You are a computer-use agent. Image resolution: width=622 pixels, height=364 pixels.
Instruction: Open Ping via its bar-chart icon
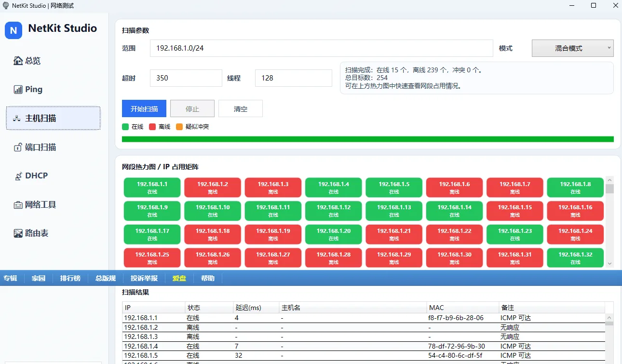coord(18,90)
